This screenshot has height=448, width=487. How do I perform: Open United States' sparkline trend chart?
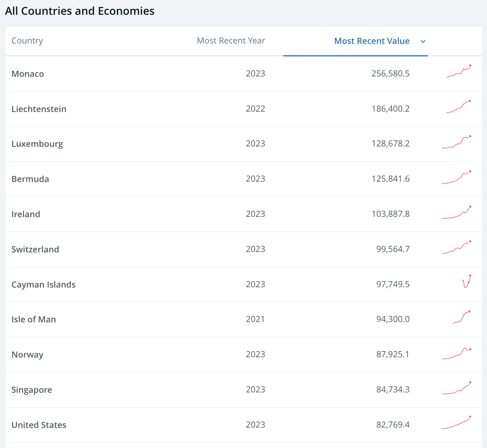click(x=457, y=422)
